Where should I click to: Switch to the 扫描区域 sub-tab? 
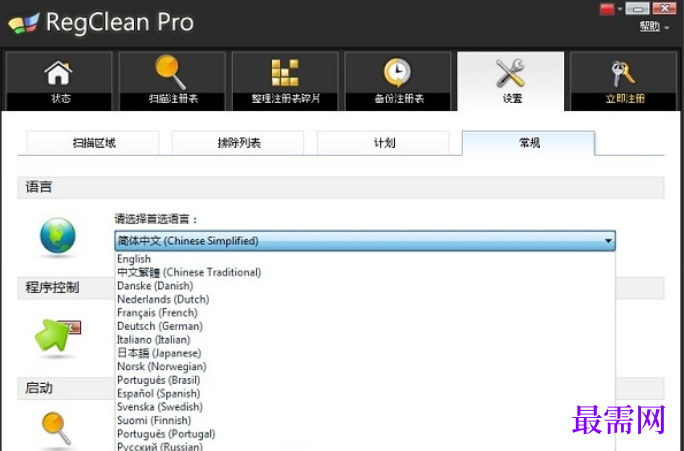[93, 143]
